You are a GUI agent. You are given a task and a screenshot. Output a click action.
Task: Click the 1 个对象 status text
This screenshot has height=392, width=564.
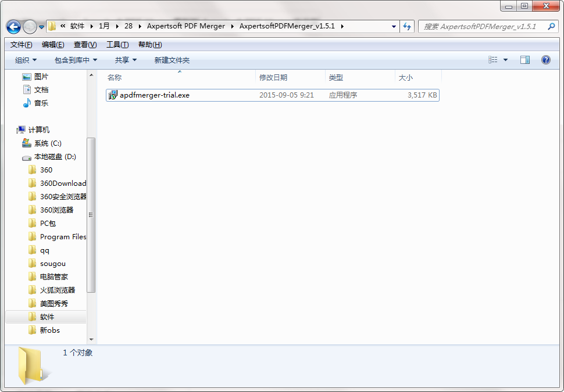pos(78,353)
